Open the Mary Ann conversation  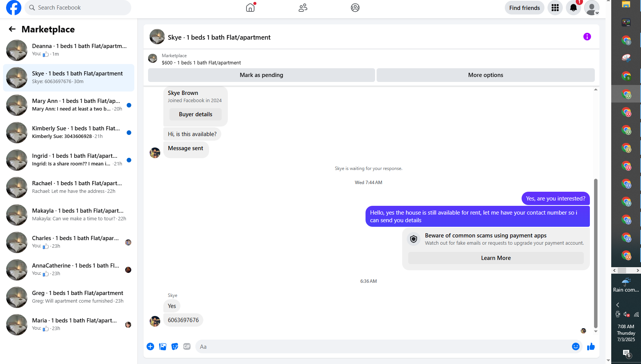(69, 105)
